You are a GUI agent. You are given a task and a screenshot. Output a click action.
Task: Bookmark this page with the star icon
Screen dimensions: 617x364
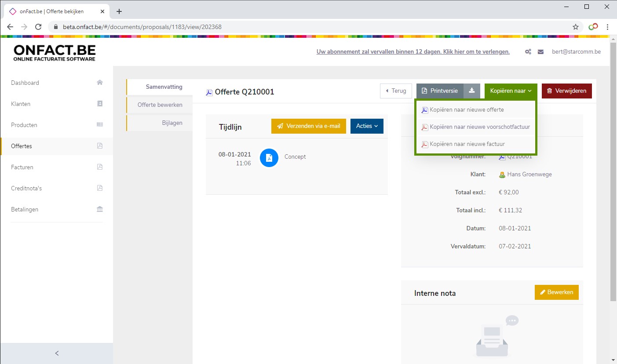[576, 27]
